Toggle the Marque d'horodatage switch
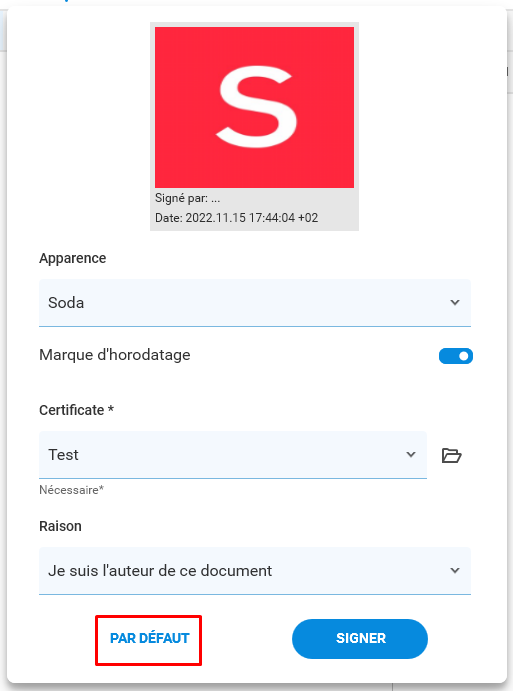 point(456,356)
